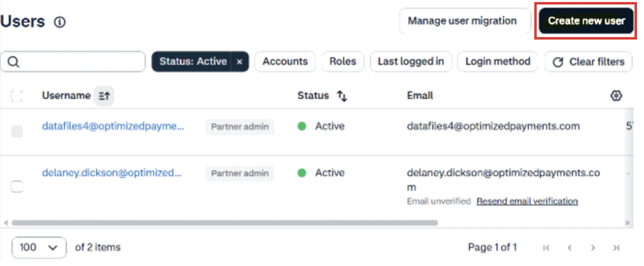Click datafiles4's Partner admin badge
The image size is (644, 266).
[240, 127]
